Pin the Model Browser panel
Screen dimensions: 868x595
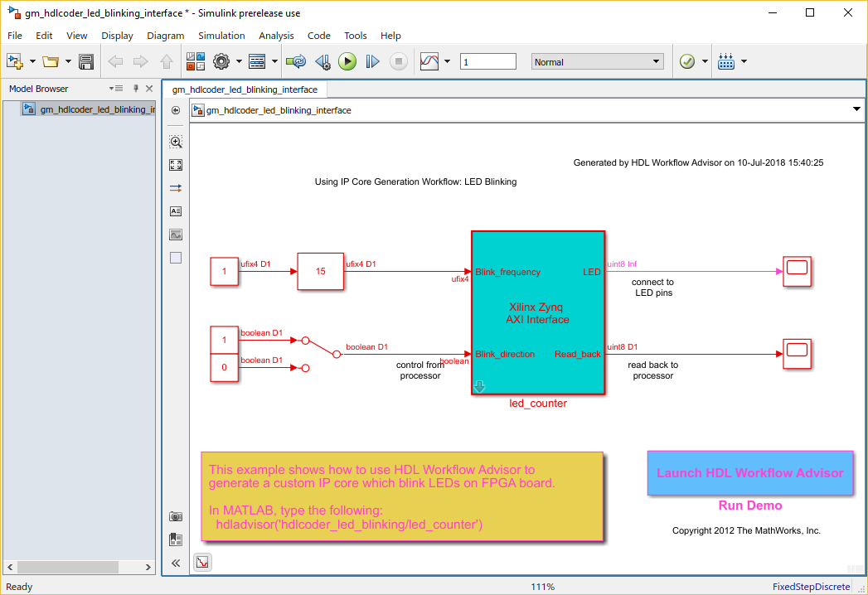pyautogui.click(x=136, y=89)
